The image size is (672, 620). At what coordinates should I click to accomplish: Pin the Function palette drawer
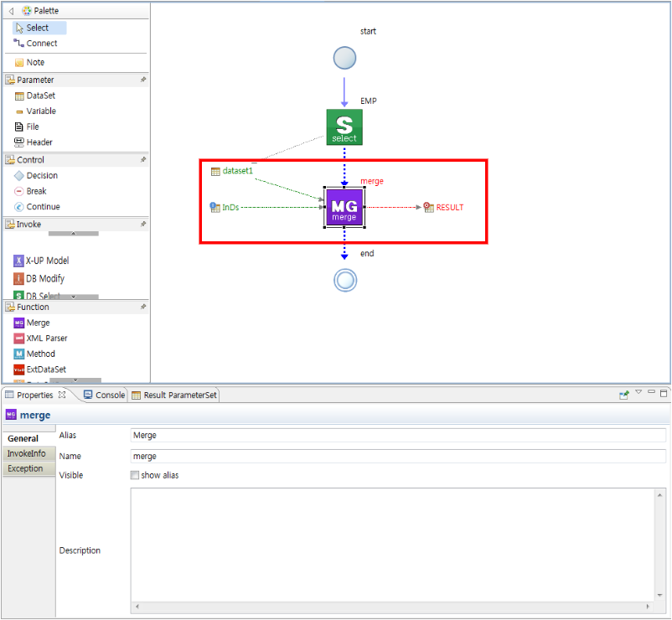pos(143,307)
